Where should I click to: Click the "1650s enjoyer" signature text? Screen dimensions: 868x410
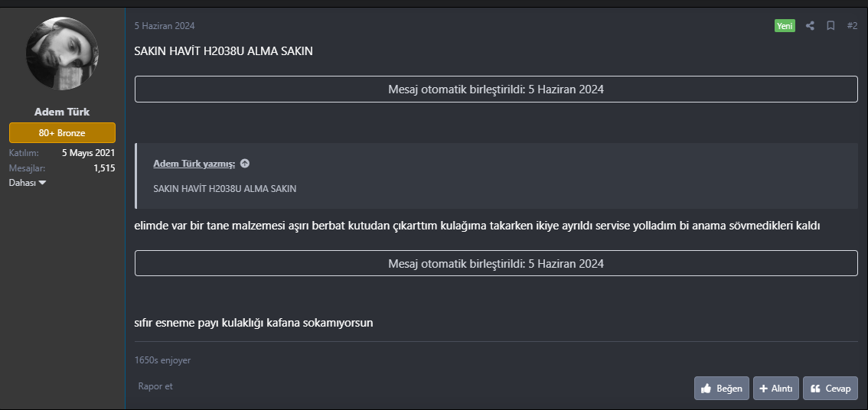coord(162,360)
